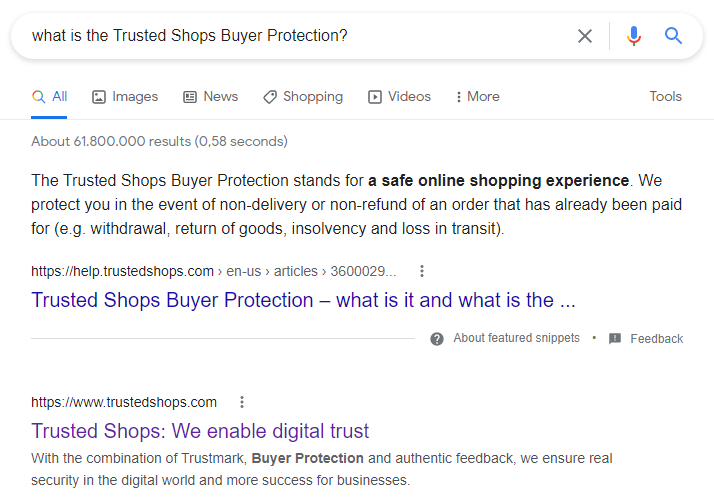Click the help.trustedshops.com breadcrumb URL
Screen dimensions: 714x498
point(214,271)
